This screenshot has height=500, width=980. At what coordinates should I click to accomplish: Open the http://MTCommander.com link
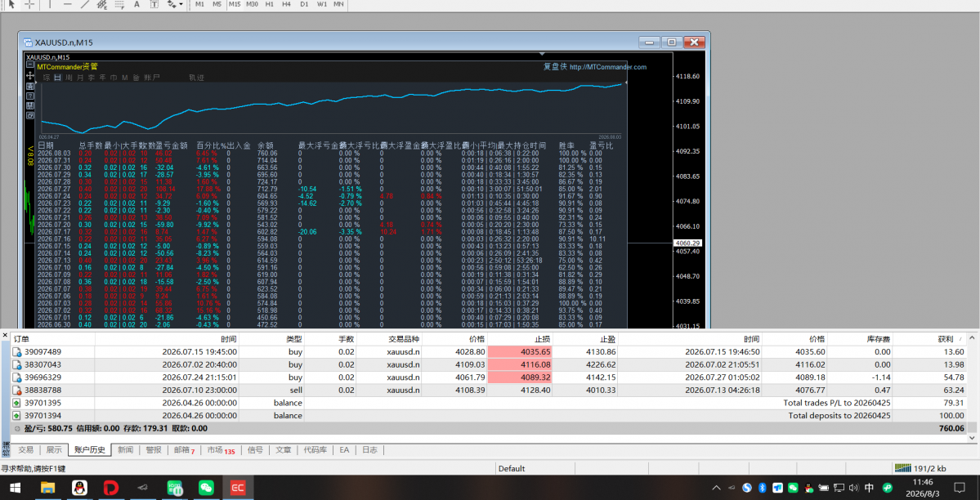tap(608, 67)
